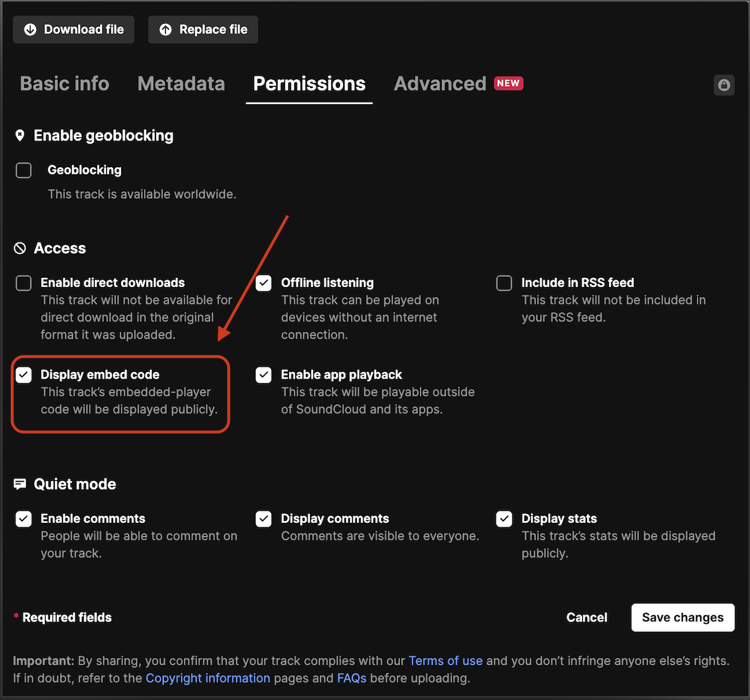Viewport: 750px width, 700px height.
Task: Uncheck the Display stats checkbox
Action: click(504, 519)
